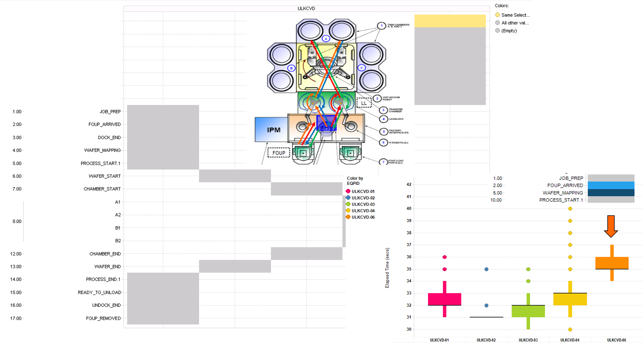644x343 pixels.
Task: Click the CHAMBER_END step label
Action: [x=105, y=254]
